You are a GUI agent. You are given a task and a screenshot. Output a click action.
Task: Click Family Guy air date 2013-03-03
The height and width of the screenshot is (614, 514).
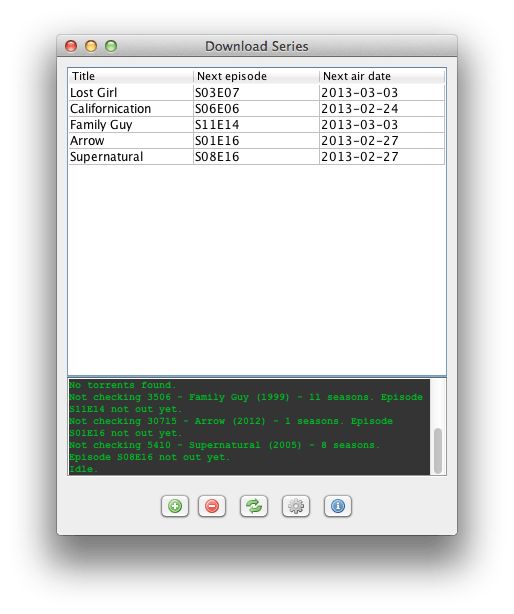coord(382,125)
